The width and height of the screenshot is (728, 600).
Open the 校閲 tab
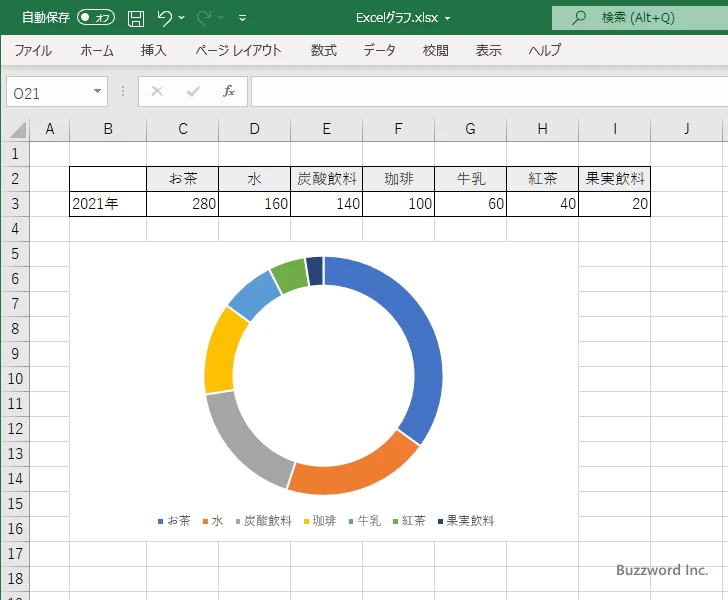(436, 50)
